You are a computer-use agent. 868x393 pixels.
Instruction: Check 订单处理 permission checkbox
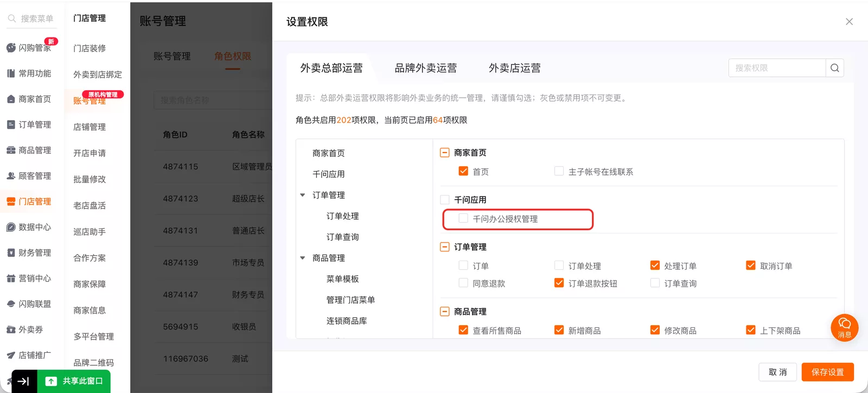[559, 265]
